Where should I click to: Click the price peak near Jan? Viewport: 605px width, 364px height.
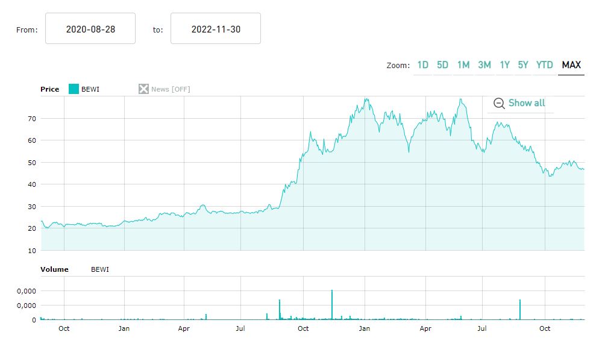coord(366,99)
